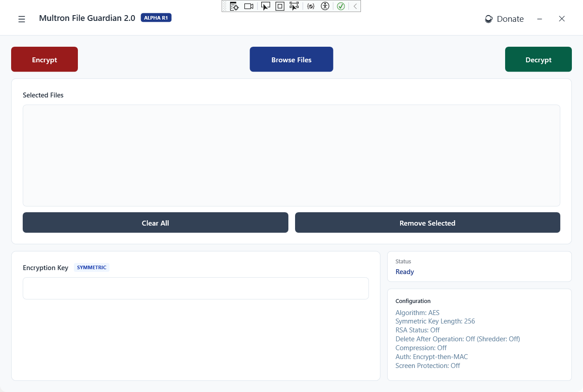Close the Multron File Guardian window

[562, 19]
